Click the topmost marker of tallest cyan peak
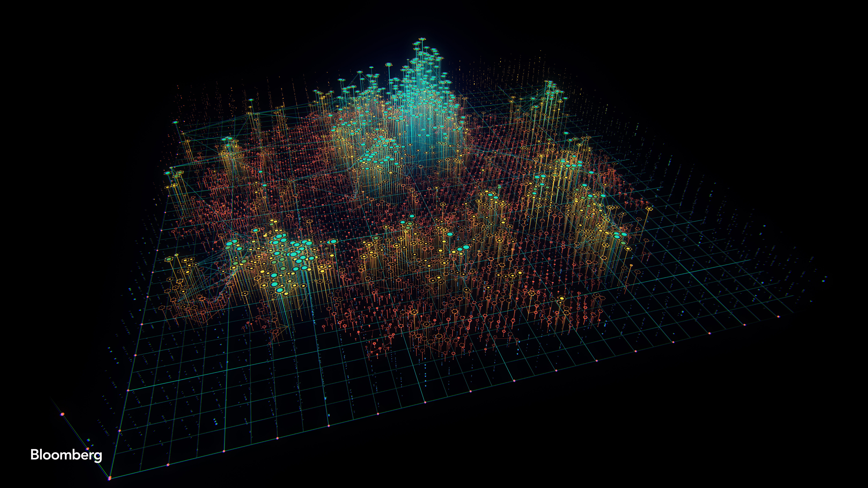868x488 pixels. (422, 39)
